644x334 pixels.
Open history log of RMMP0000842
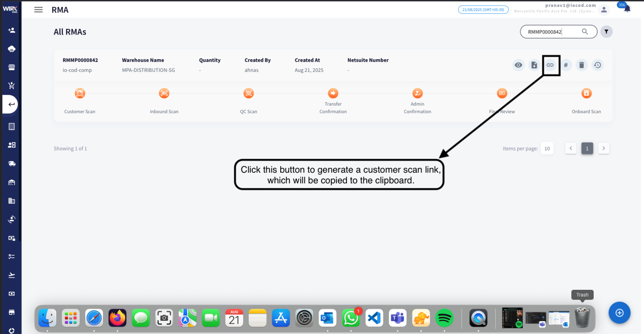coord(598,65)
